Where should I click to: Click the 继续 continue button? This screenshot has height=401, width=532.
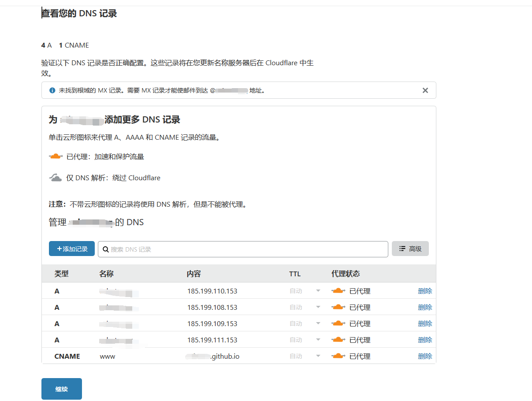(x=62, y=389)
